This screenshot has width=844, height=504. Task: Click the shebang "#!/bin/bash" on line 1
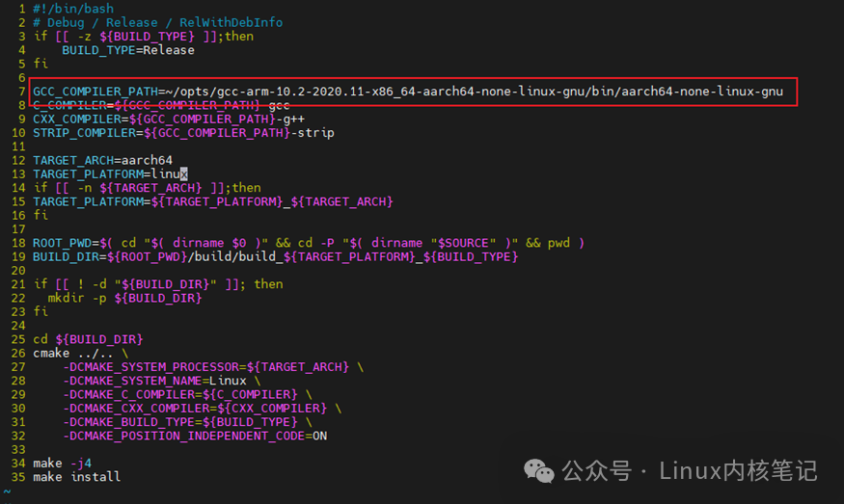pyautogui.click(x=73, y=9)
